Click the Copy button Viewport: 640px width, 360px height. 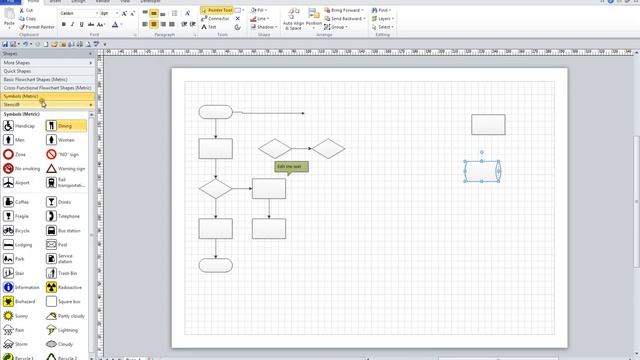coord(28,19)
